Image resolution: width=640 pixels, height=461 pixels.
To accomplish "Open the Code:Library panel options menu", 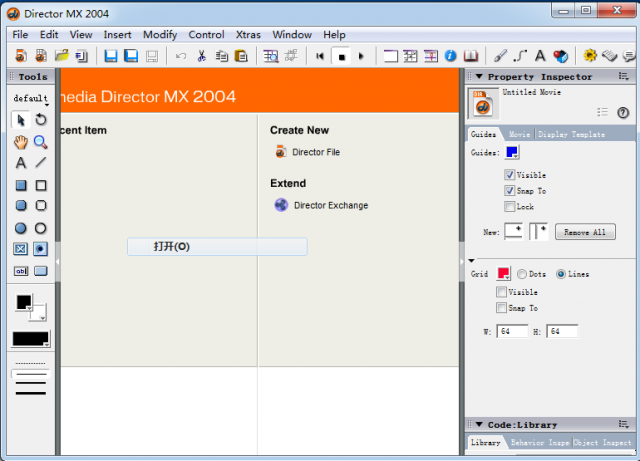I will tap(623, 425).
